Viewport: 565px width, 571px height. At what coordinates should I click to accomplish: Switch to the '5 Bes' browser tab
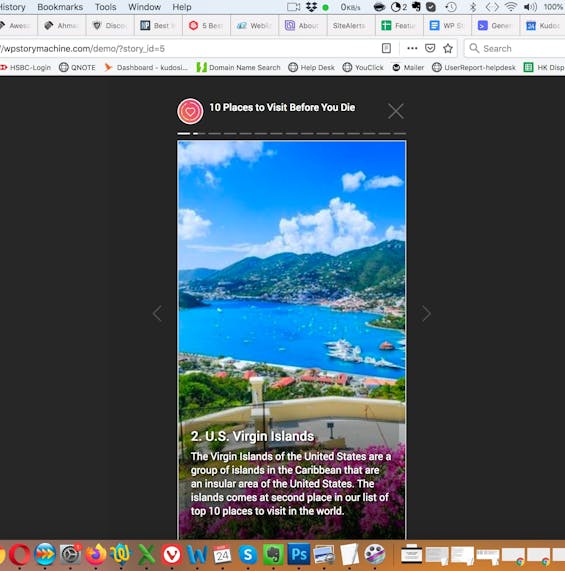[206, 25]
